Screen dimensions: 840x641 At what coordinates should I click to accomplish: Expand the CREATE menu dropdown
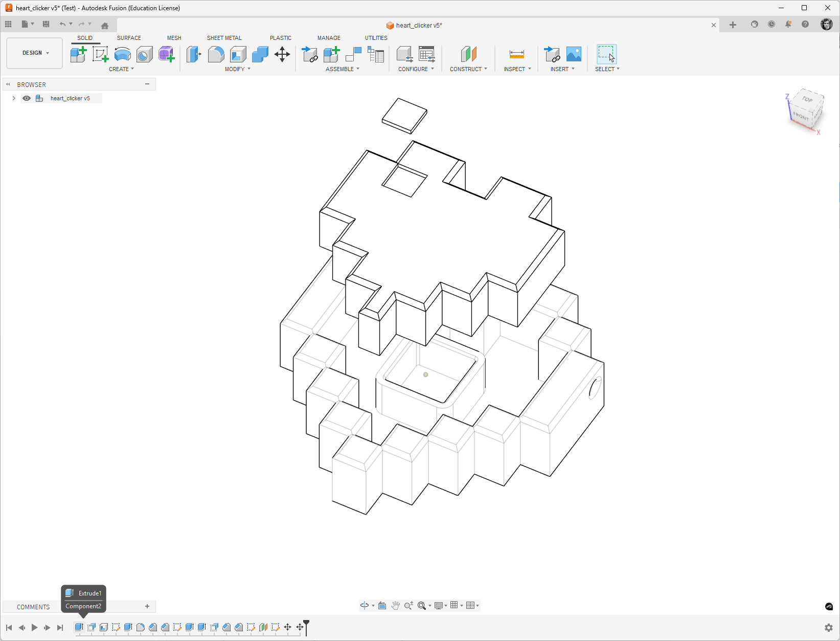[121, 69]
